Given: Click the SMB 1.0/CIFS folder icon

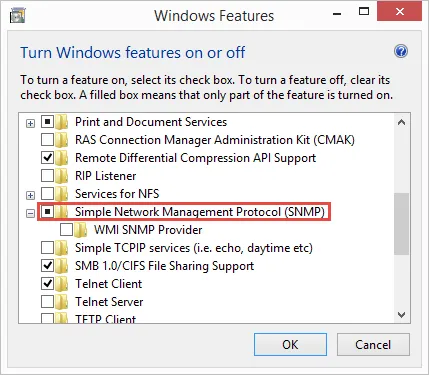Looking at the screenshot, I should (x=62, y=266).
